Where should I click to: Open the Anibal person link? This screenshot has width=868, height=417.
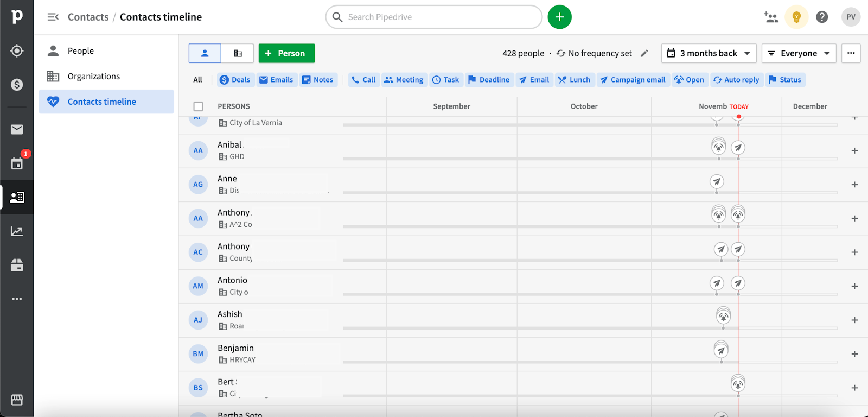(231, 144)
